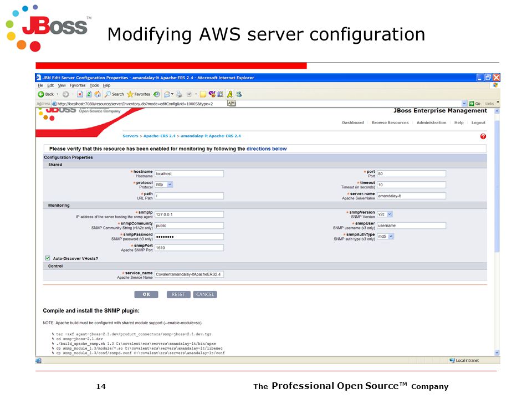Click the Windows flag logo icon
Image resolution: width=532 pixels, height=399 pixels.
(495, 85)
